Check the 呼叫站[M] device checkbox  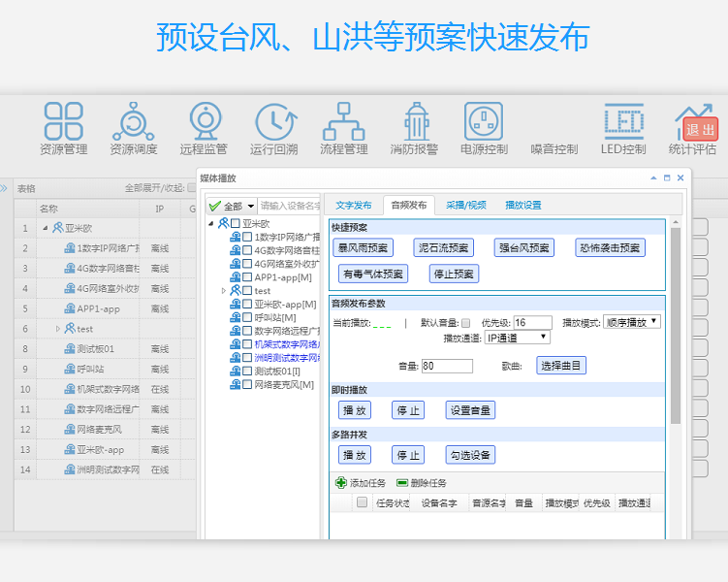pyautogui.click(x=247, y=317)
